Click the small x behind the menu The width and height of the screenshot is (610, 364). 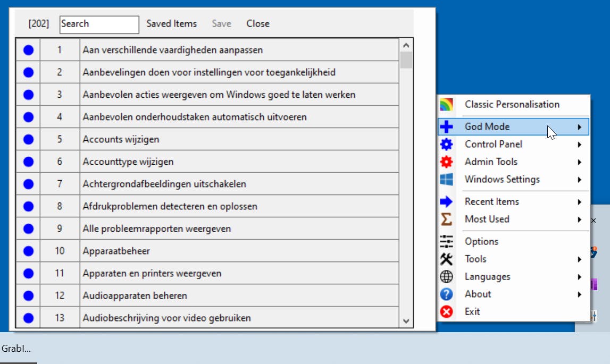pos(594,221)
